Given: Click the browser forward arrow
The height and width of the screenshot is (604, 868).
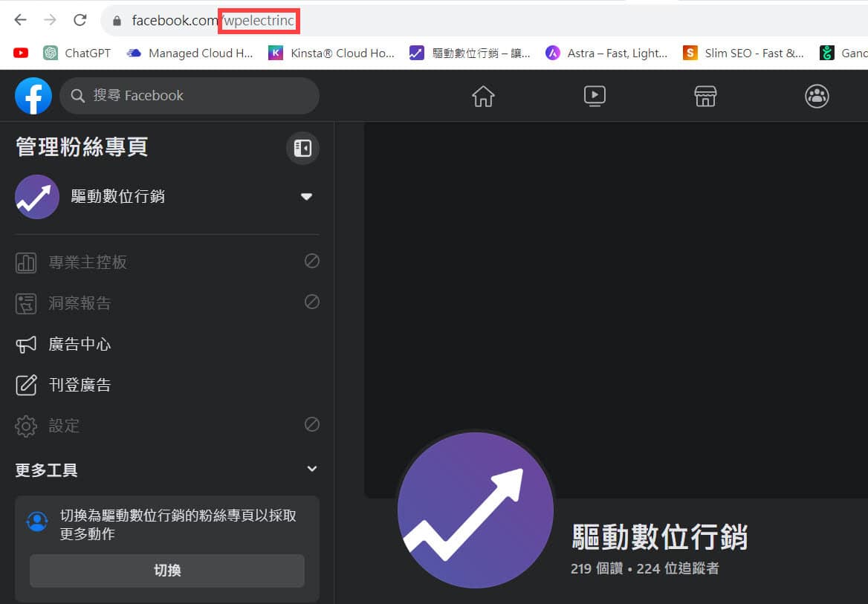Looking at the screenshot, I should pyautogui.click(x=51, y=21).
